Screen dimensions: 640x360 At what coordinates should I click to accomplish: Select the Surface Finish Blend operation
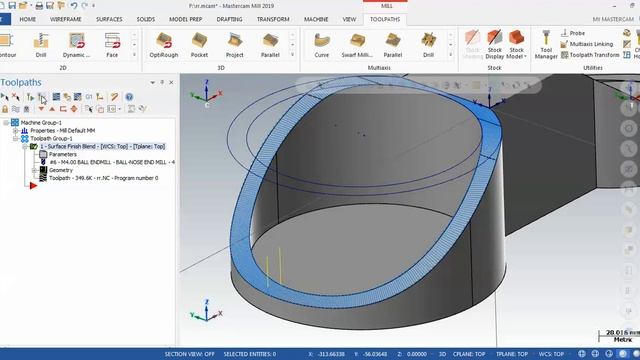pos(102,146)
